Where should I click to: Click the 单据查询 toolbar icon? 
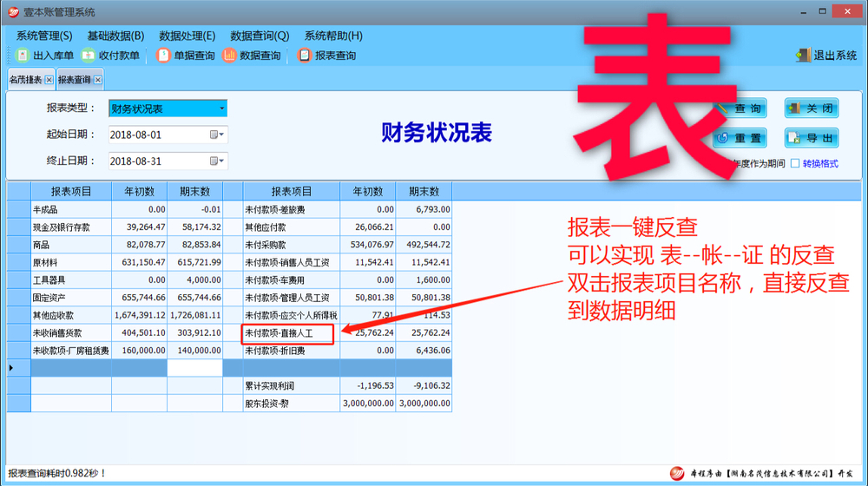click(x=163, y=56)
